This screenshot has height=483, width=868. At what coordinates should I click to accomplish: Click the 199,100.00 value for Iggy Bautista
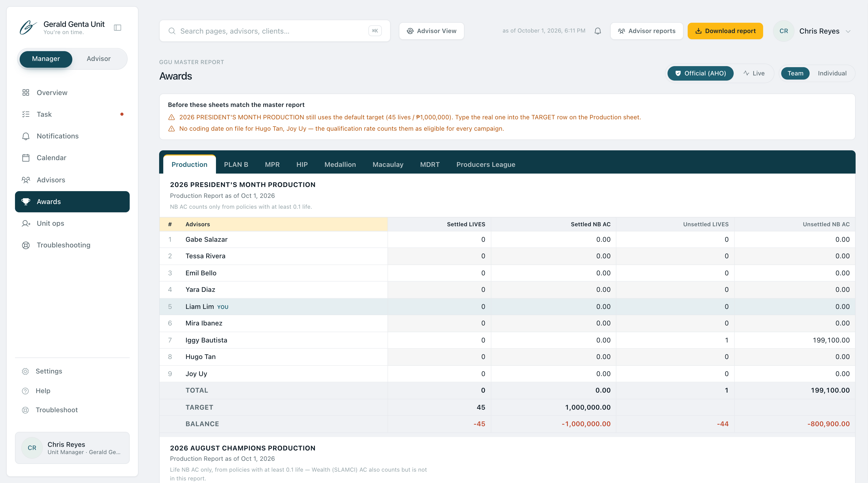pos(831,340)
